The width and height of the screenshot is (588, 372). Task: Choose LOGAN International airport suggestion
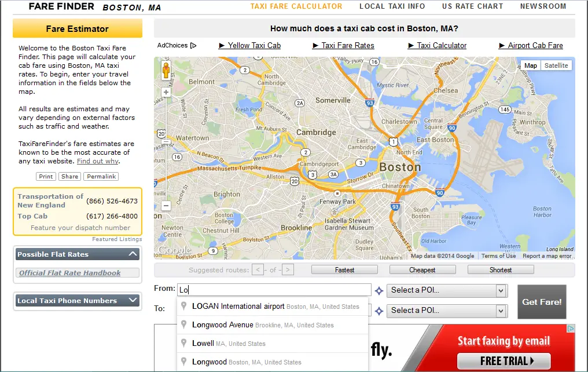[x=273, y=307]
